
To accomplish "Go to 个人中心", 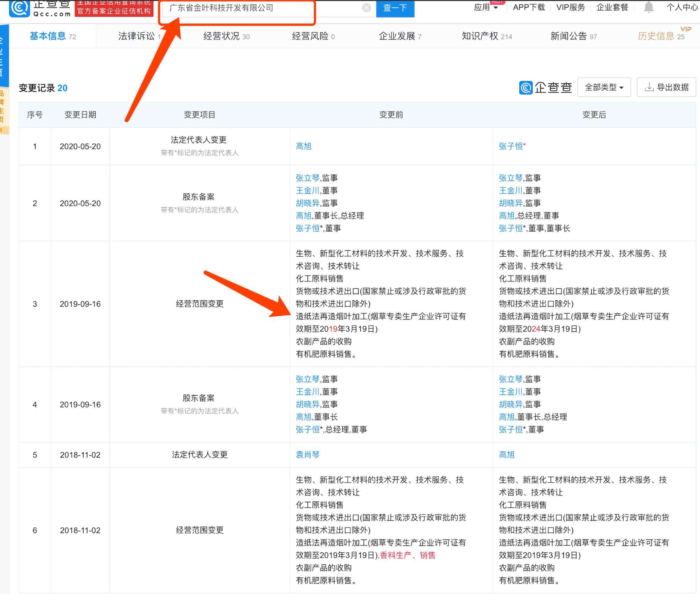I will tap(682, 7).
